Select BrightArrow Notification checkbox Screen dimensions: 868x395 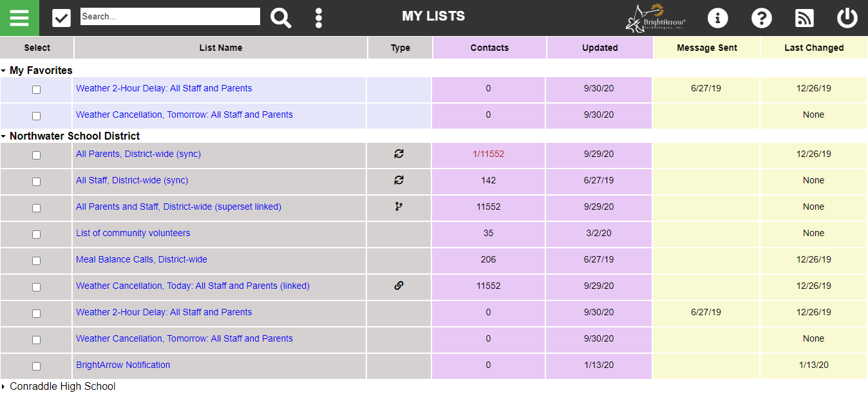(36, 366)
